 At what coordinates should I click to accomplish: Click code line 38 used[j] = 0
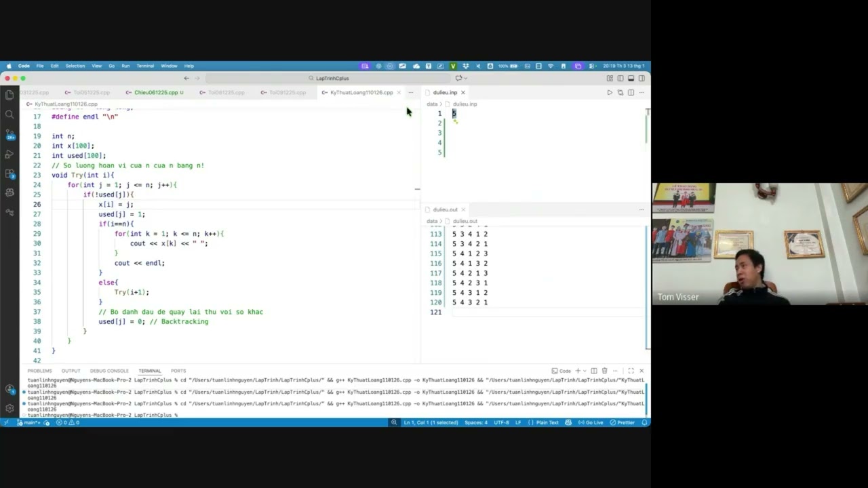point(121,321)
